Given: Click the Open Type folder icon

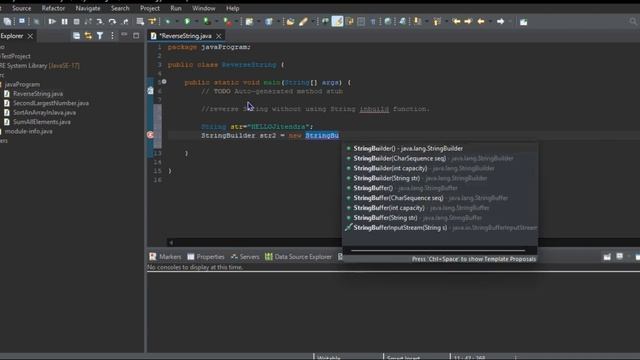Looking at the screenshot, I should 290,22.
